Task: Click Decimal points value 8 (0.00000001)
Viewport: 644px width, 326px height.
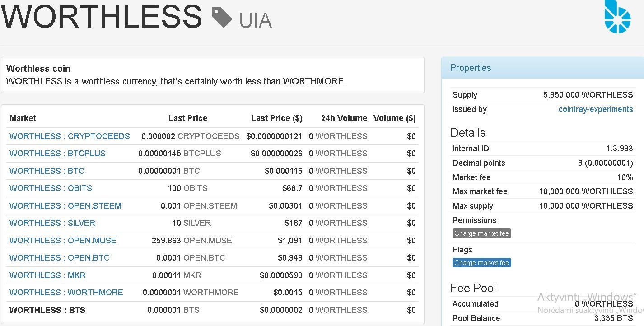Action: click(606, 163)
